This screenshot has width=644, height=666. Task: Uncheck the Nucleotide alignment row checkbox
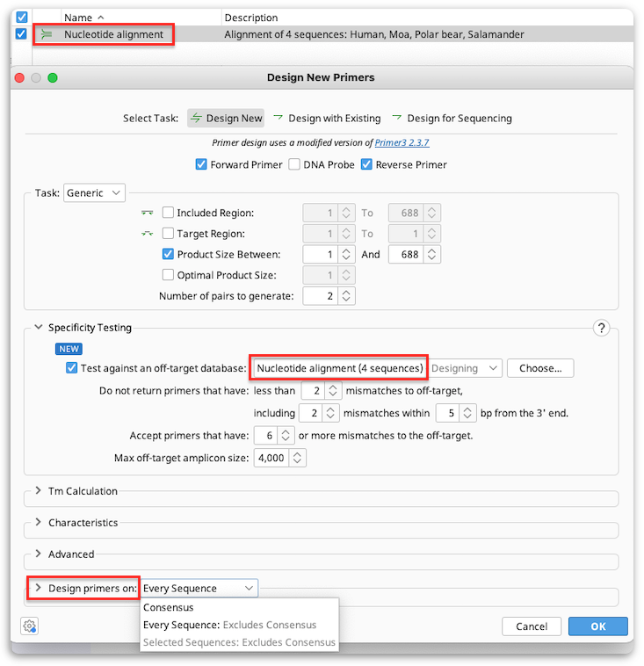coord(21,33)
